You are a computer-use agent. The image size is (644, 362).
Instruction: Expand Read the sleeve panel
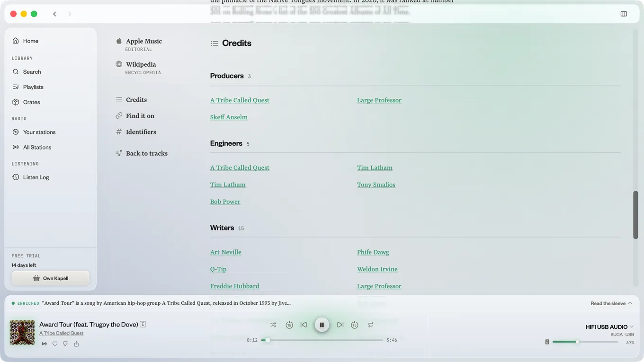pos(611,303)
